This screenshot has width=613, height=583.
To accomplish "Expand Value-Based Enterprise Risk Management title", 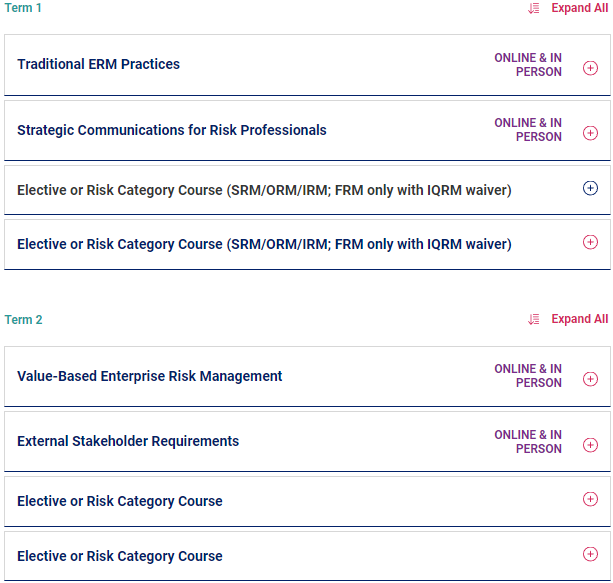I will coord(149,376).
